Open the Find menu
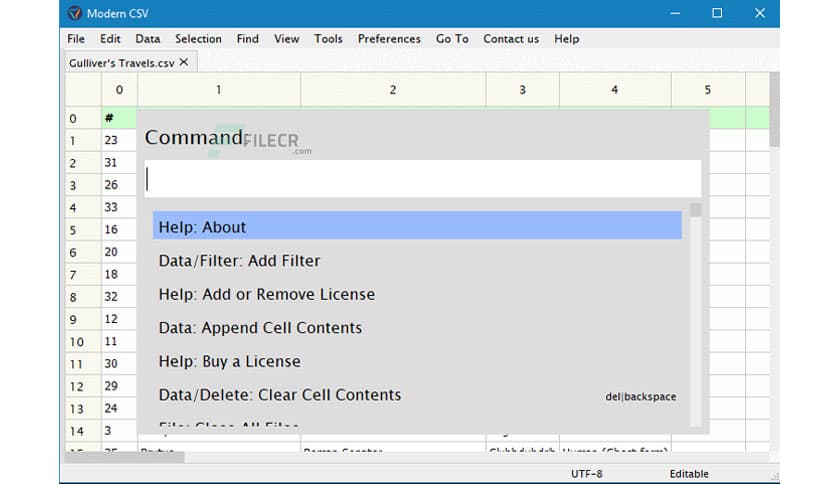This screenshot has height=484, width=836. [x=247, y=39]
